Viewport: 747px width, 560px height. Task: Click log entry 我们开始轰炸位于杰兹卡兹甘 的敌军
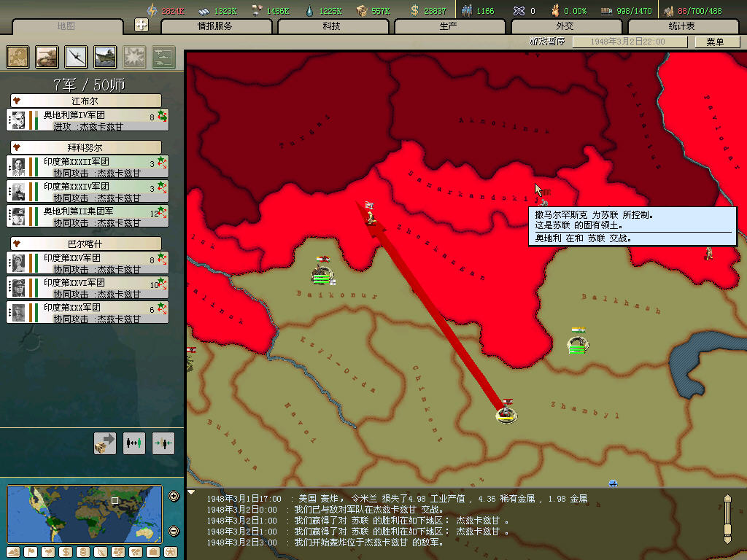(x=368, y=542)
